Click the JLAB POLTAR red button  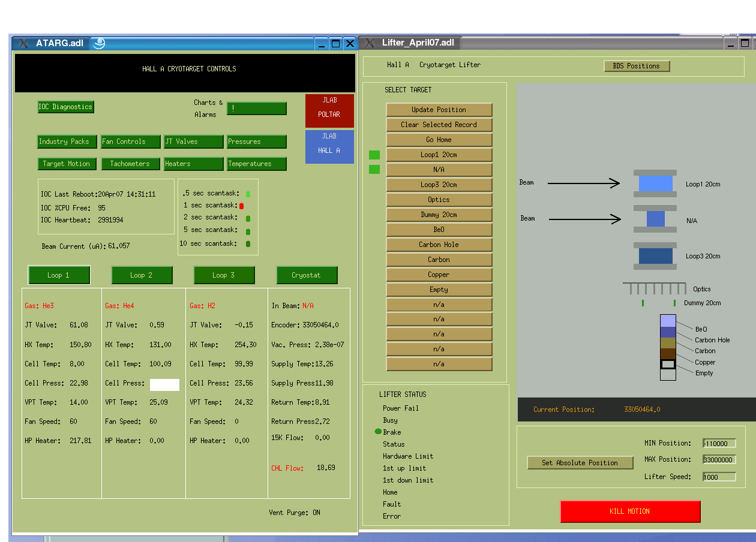[x=329, y=110]
